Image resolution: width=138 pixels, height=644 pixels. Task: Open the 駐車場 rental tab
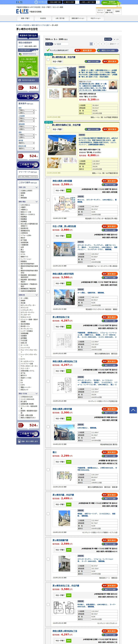(117, 11)
